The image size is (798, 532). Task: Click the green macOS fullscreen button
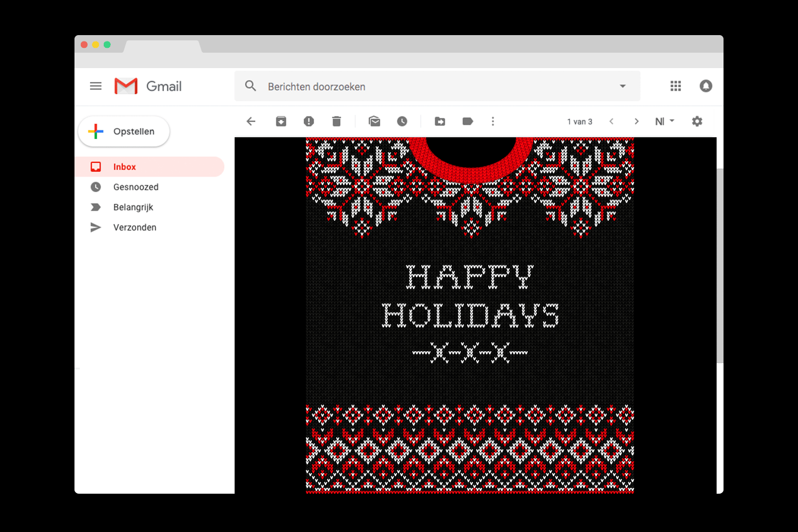click(107, 45)
